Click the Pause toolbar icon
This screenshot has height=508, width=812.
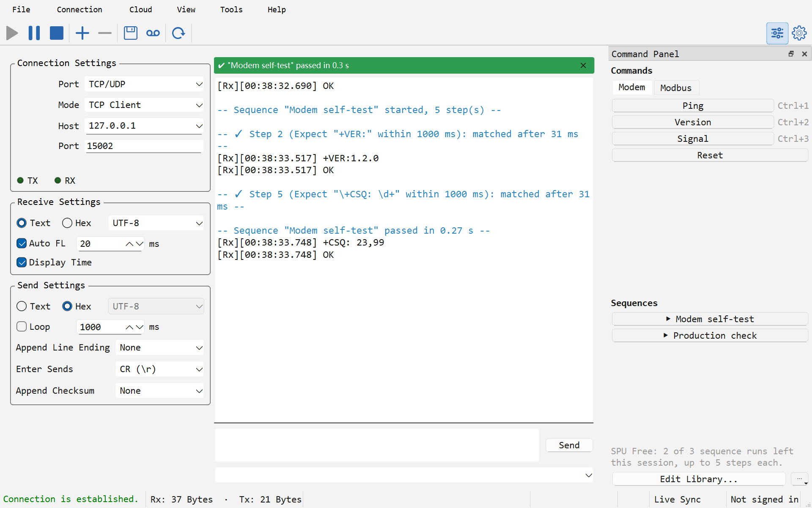tap(34, 33)
